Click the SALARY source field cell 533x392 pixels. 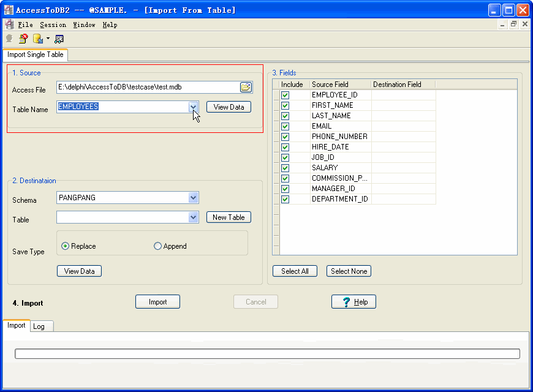[x=341, y=168]
